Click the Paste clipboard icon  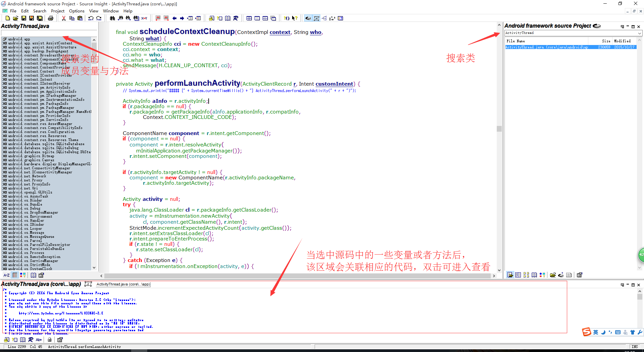point(80,18)
